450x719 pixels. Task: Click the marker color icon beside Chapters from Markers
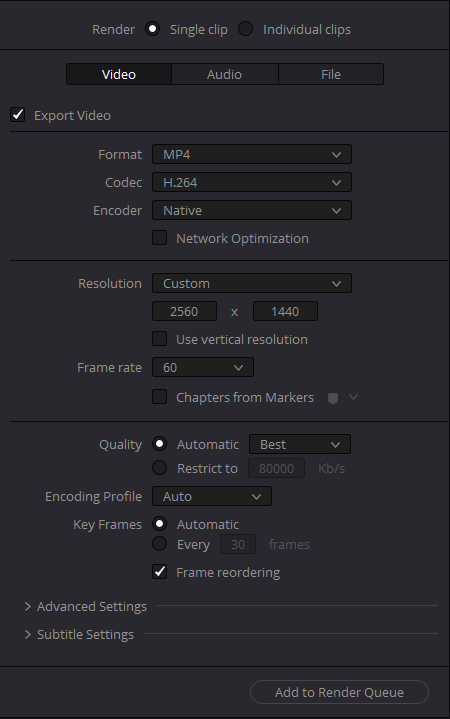[x=333, y=398]
